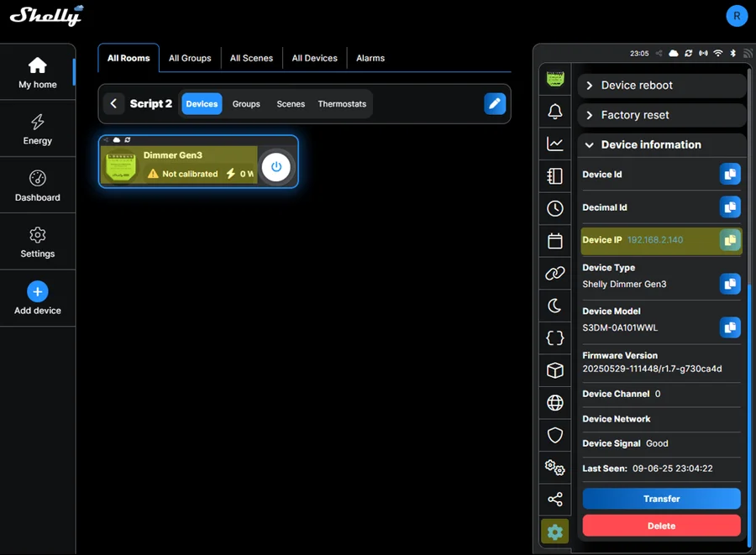Copy the Decimal Id value
756x555 pixels.
click(730, 207)
